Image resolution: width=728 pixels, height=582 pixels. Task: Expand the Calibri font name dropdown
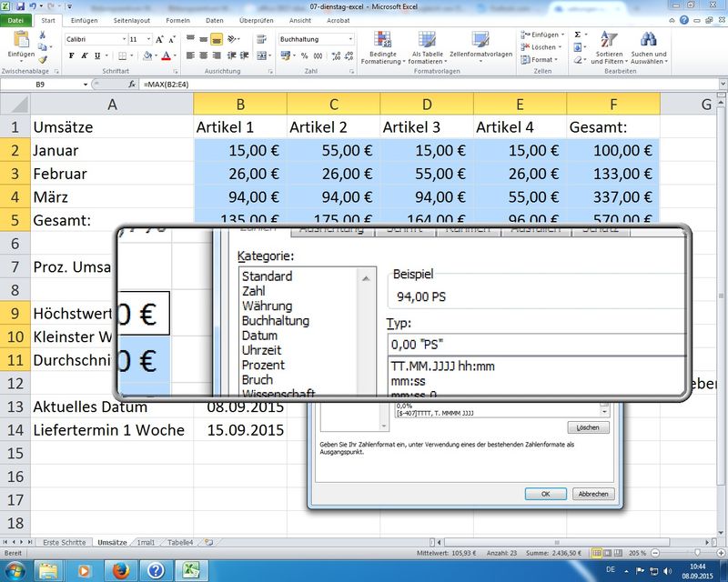click(123, 40)
